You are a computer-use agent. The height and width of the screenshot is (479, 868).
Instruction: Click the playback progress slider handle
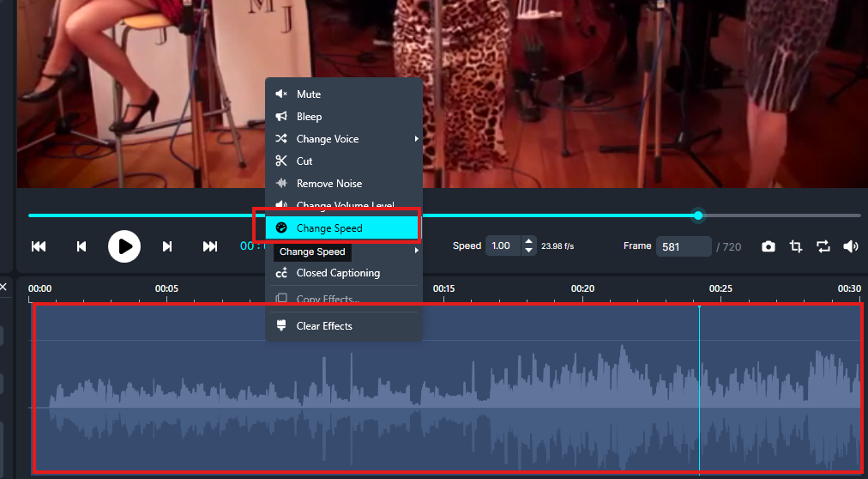[x=698, y=215]
